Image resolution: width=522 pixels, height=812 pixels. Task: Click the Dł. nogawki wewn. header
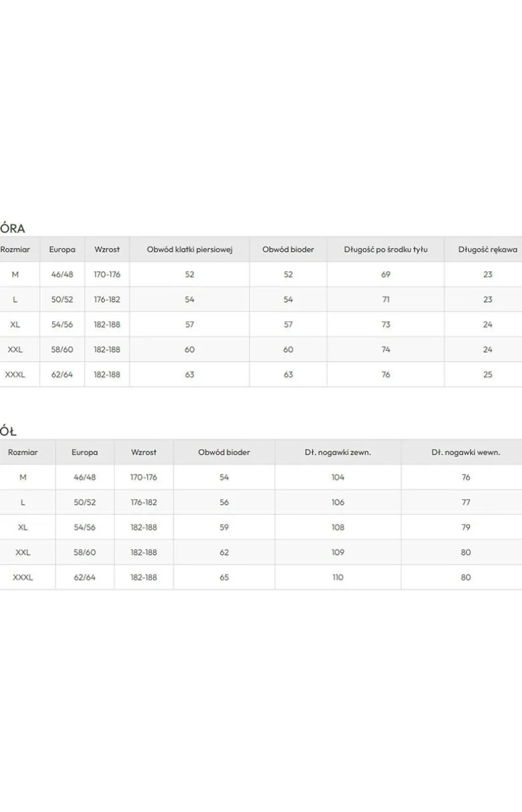coord(466,452)
